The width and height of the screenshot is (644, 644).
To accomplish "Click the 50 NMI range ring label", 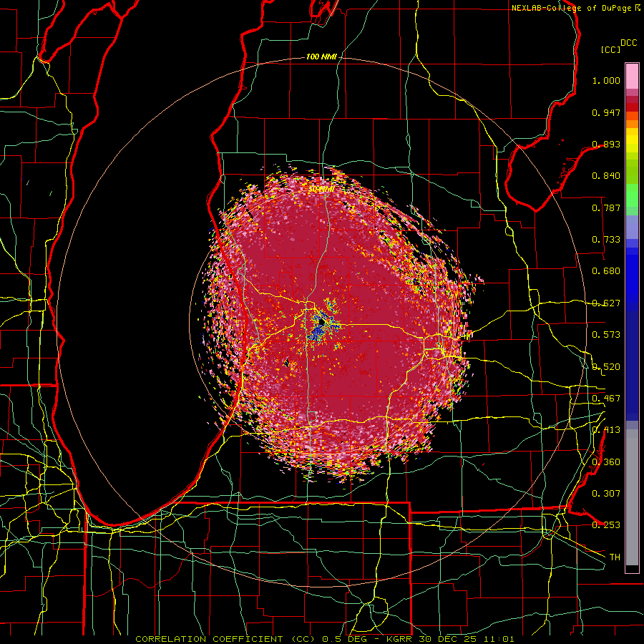I will pos(321,190).
